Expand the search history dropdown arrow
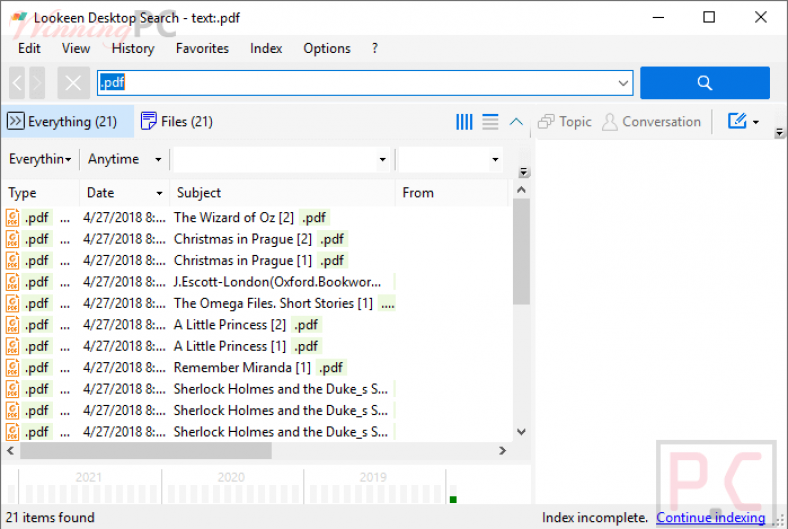This screenshot has height=529, width=788. (623, 83)
